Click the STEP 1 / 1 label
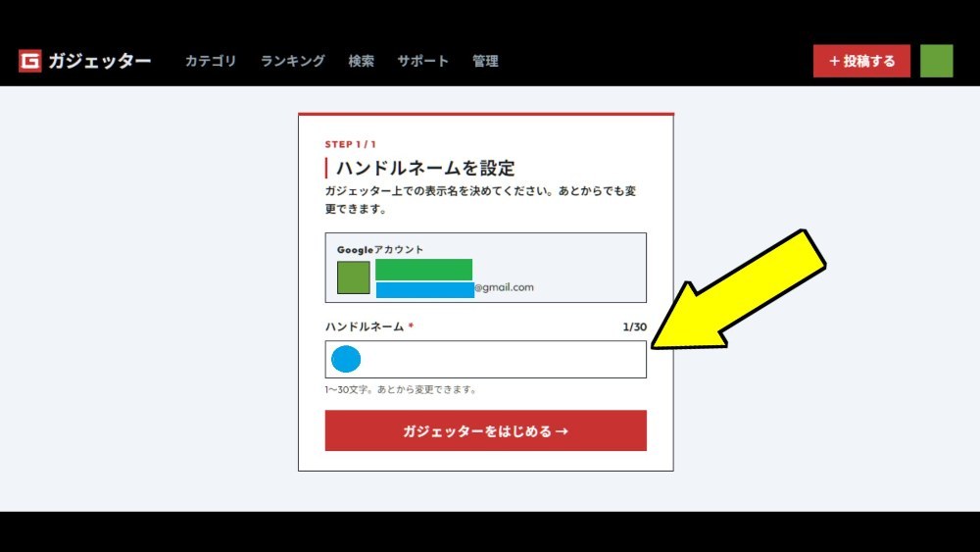 (351, 144)
